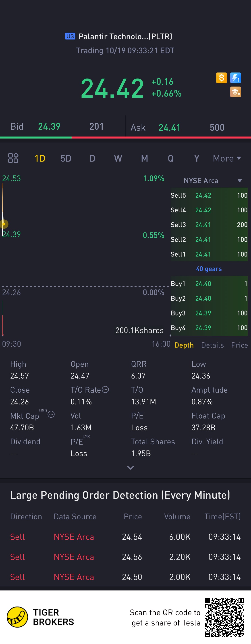Scan the Tesla share QR code
This screenshot has width=251, height=644.
(x=224, y=617)
